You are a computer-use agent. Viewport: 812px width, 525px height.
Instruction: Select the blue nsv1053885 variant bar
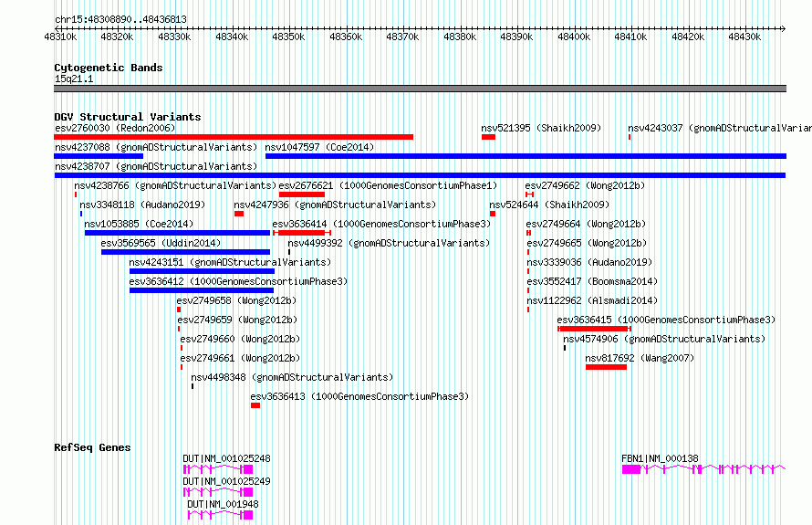pyautogui.click(x=178, y=233)
